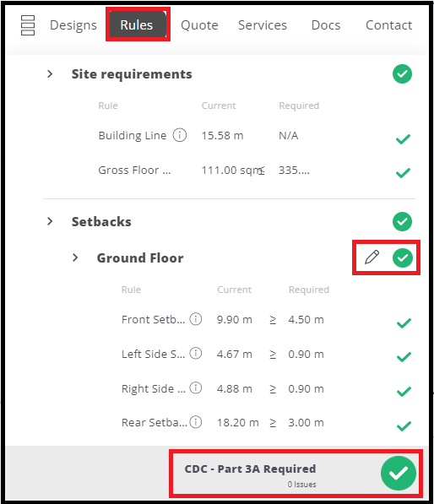Click the info icon beside Left Side Setback
The height and width of the screenshot is (504, 434).
[195, 353]
